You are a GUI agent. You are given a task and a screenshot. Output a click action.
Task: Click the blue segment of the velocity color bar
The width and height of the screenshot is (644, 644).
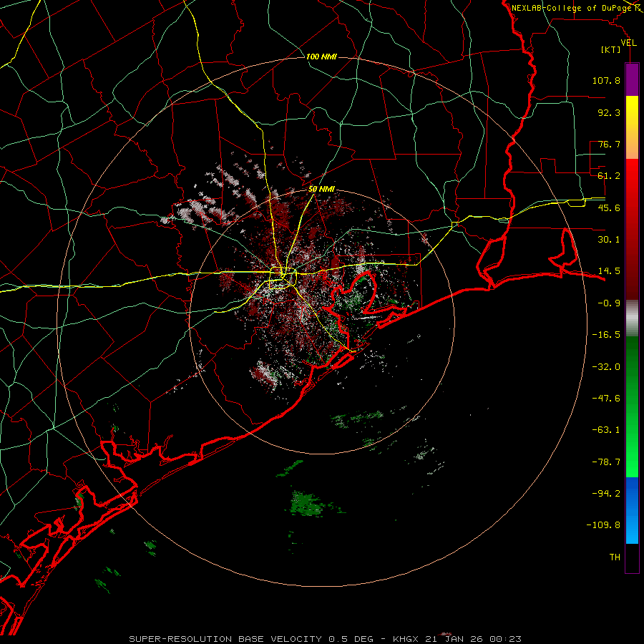pyautogui.click(x=632, y=510)
